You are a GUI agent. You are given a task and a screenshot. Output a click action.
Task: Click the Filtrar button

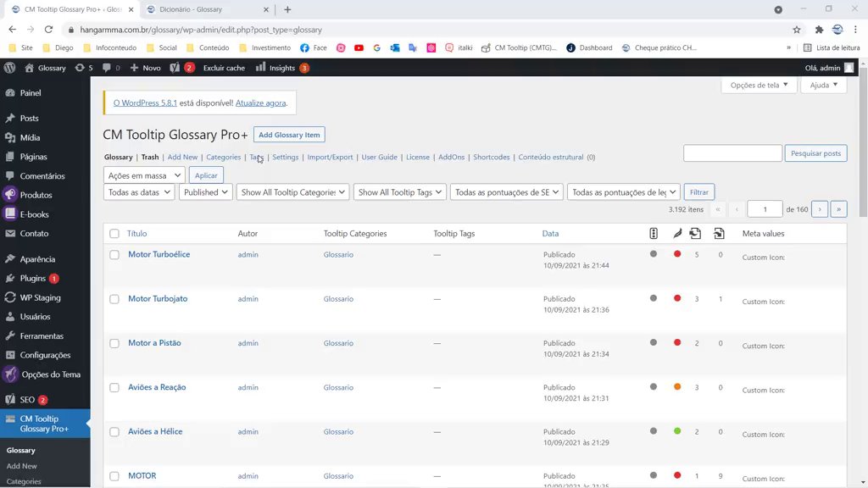699,192
